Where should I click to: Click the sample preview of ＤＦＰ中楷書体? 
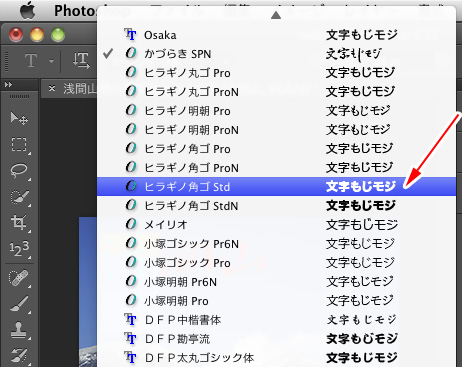(361, 320)
